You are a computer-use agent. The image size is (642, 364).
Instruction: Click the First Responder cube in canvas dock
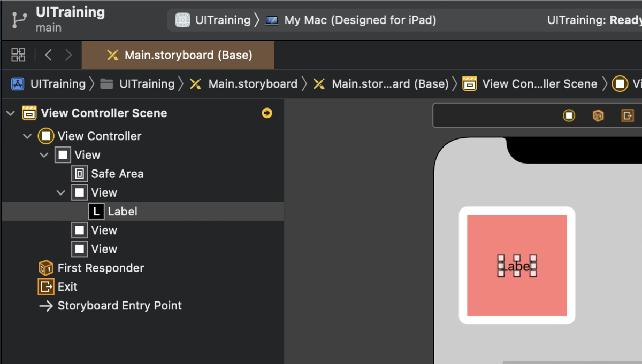pos(598,115)
